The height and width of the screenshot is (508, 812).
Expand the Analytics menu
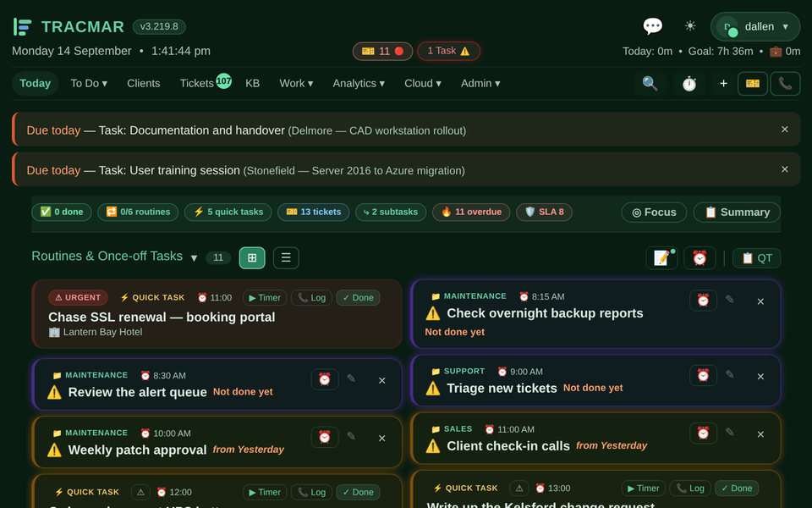[x=359, y=84]
